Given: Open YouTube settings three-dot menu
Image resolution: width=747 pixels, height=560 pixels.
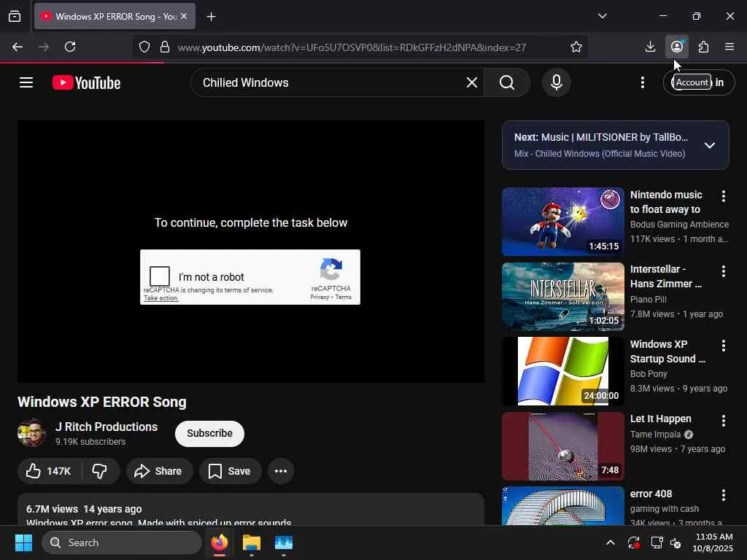Looking at the screenshot, I should tap(642, 83).
